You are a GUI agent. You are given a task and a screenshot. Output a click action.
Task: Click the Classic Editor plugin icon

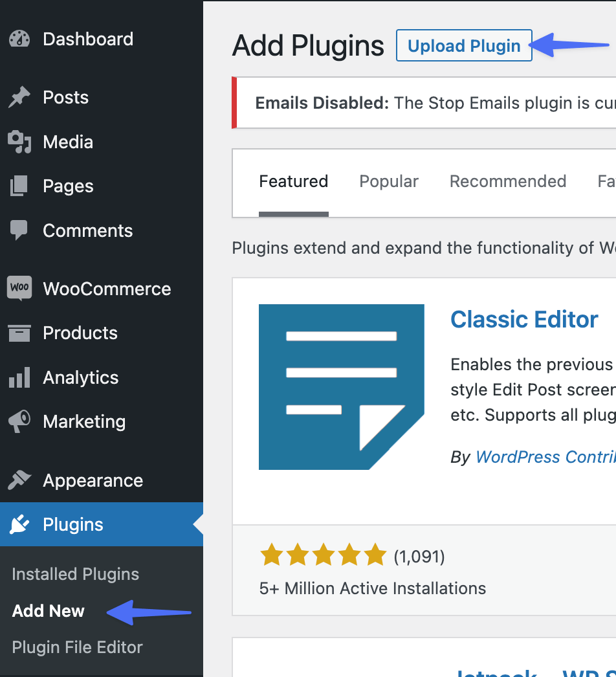pyautogui.click(x=342, y=386)
